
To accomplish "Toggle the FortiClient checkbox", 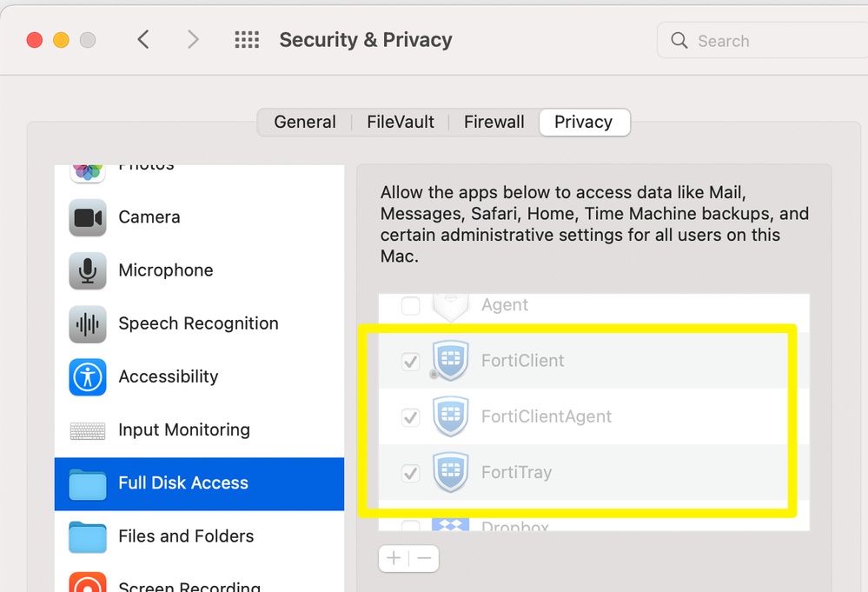I will [411, 362].
